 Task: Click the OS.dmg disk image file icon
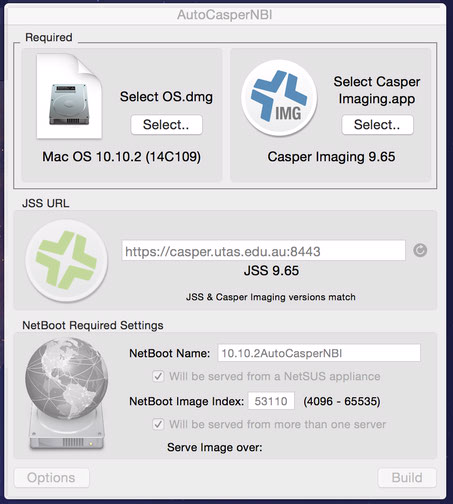69,96
